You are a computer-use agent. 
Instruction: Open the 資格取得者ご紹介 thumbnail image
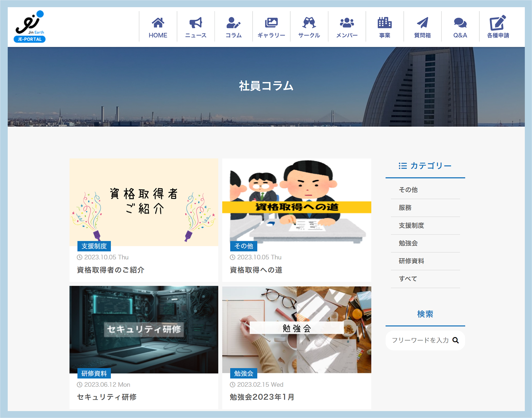pos(144,202)
